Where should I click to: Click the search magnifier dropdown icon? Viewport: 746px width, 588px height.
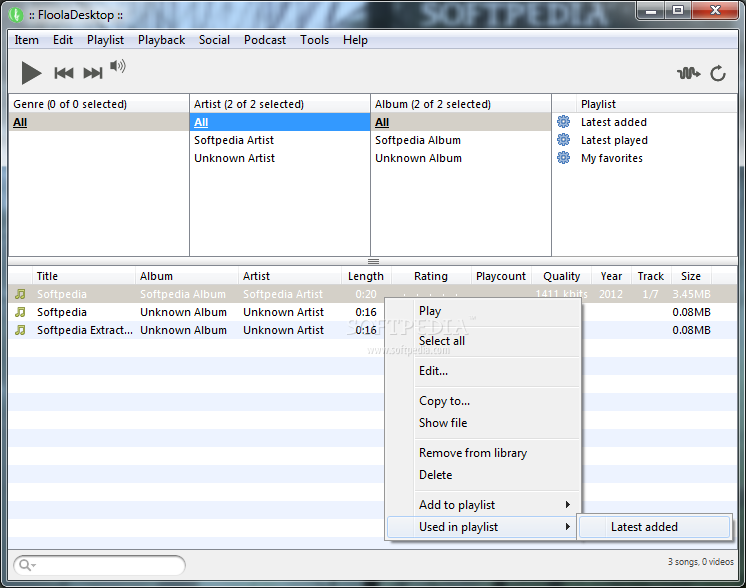(27, 565)
